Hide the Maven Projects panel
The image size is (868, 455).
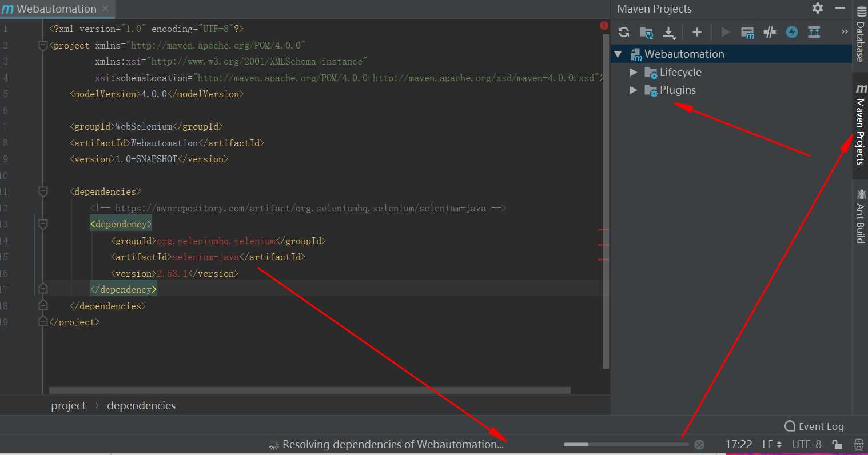click(840, 8)
